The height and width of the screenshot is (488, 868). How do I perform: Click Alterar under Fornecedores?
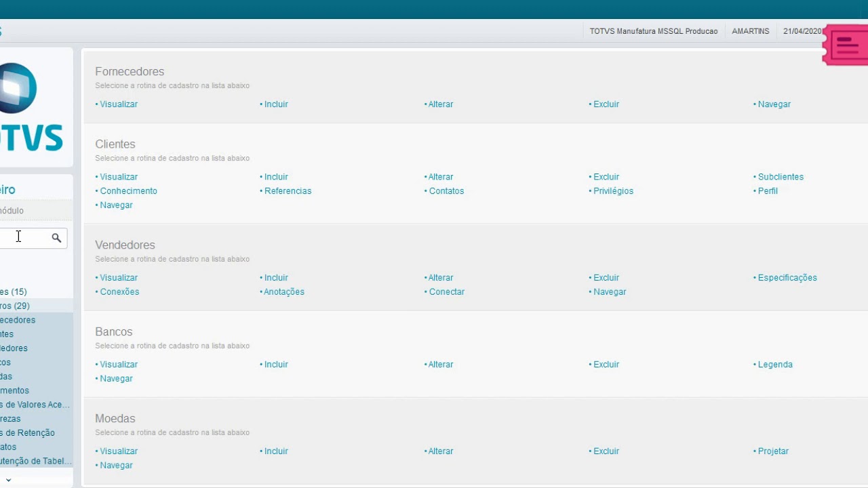coord(441,104)
